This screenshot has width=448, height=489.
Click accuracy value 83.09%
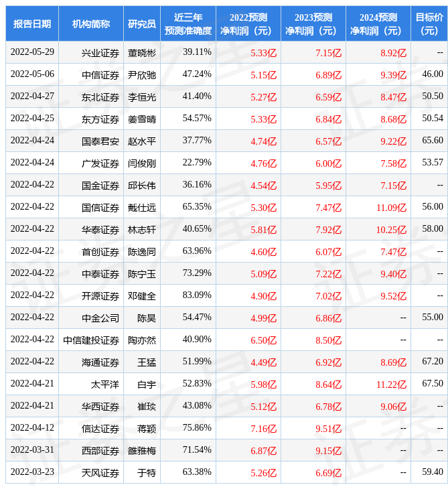tap(197, 295)
